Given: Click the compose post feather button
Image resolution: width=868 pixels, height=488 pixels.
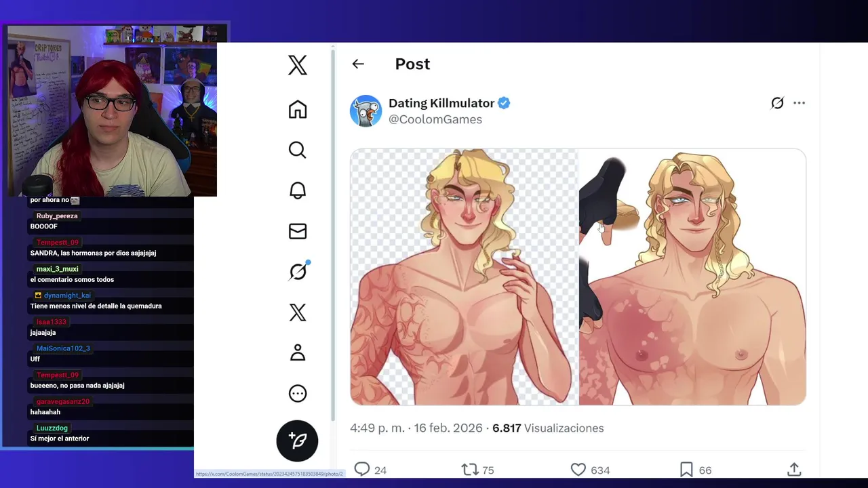Looking at the screenshot, I should 297,441.
